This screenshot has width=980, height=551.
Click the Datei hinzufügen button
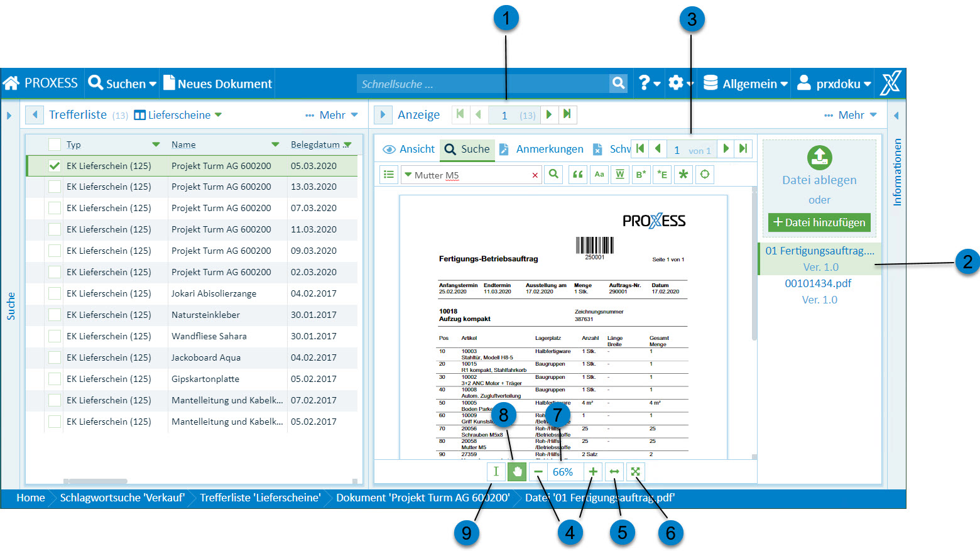click(819, 222)
